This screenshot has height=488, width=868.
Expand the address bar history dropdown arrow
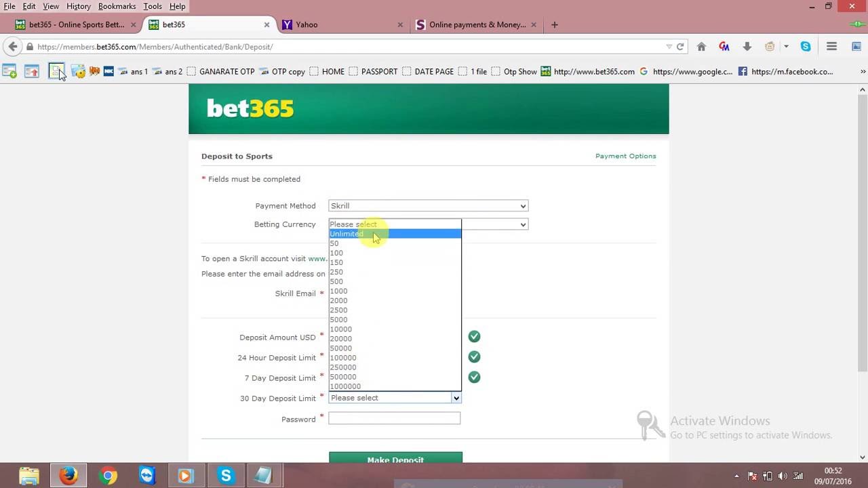pyautogui.click(x=669, y=47)
